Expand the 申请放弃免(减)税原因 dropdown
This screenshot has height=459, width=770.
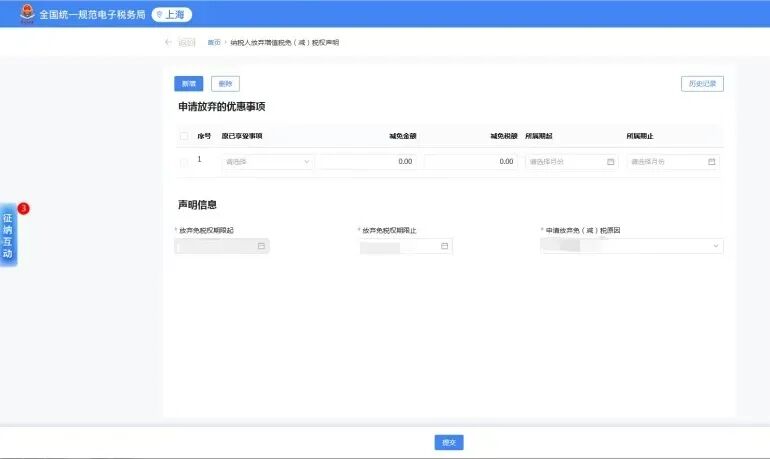coord(632,246)
